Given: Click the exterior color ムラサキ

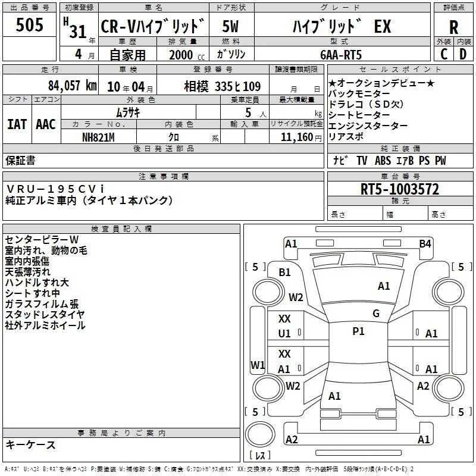Looking at the screenshot, I should pyautogui.click(x=128, y=112).
